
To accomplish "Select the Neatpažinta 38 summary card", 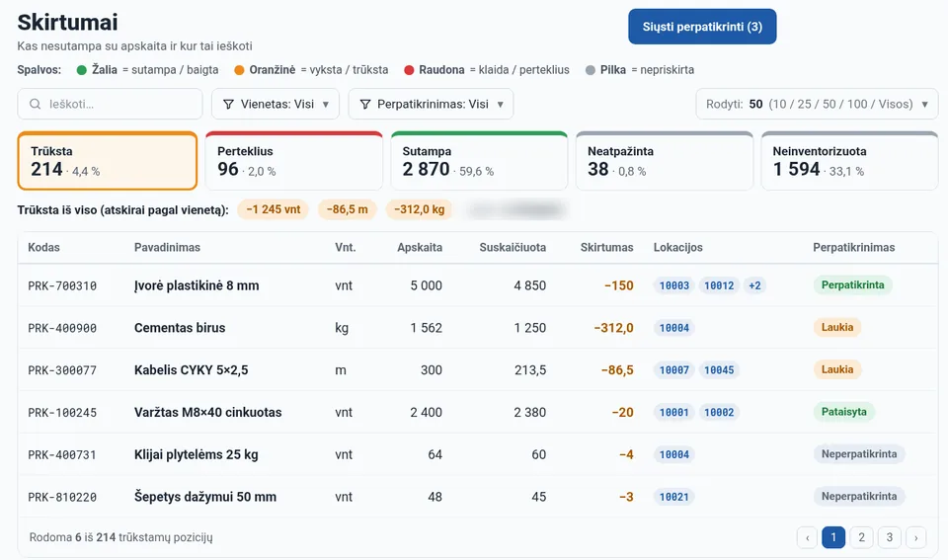I will tap(665, 161).
